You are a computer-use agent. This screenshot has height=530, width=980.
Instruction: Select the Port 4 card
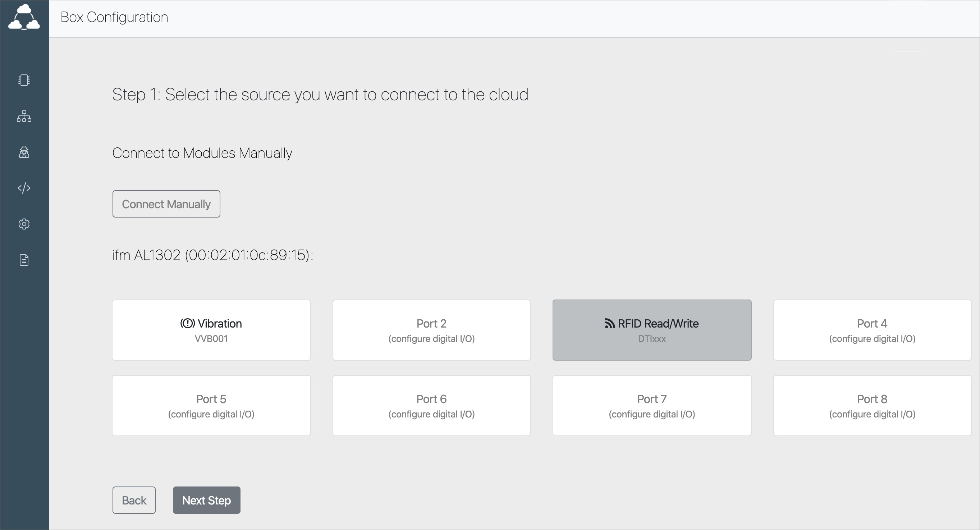pos(872,330)
